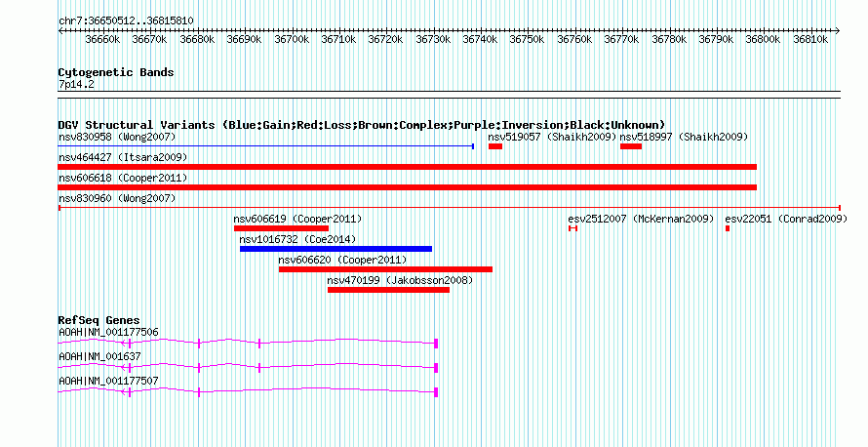Click the nsv606620 (Cooper2011) red loss bar
The width and height of the screenshot is (868, 447).
pos(386,269)
